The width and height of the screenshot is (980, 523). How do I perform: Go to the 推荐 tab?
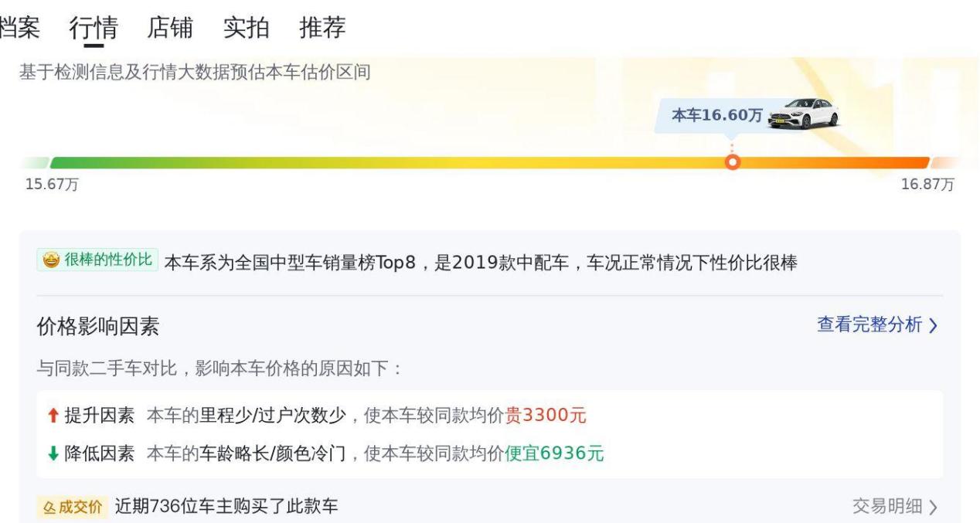click(322, 28)
